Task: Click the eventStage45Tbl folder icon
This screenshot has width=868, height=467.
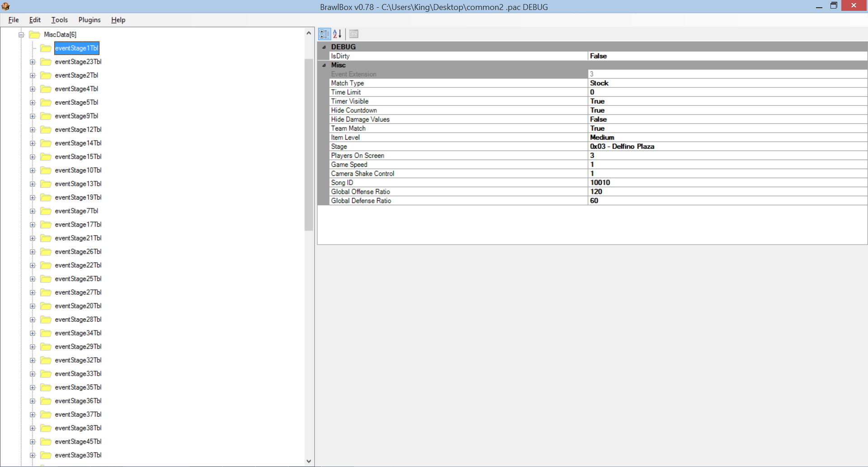Action: coord(46,441)
